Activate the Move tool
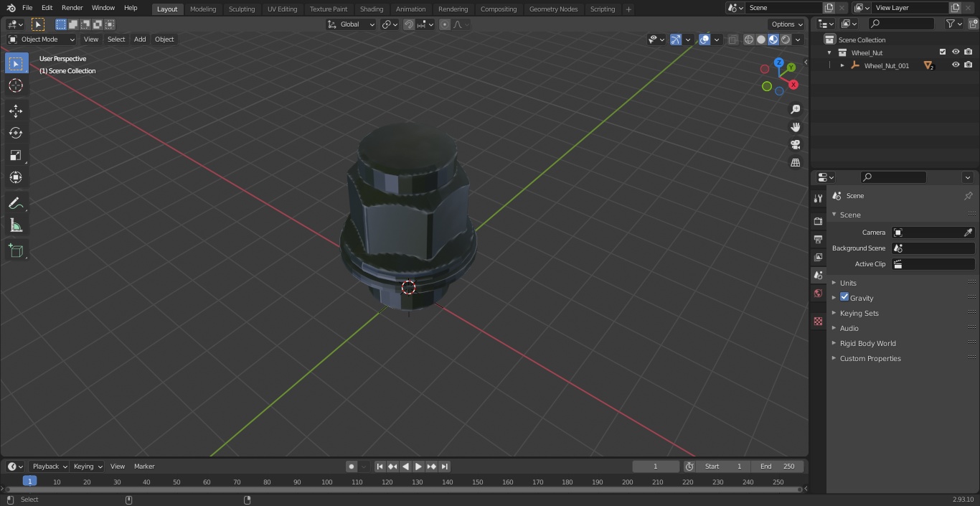 coord(16,111)
